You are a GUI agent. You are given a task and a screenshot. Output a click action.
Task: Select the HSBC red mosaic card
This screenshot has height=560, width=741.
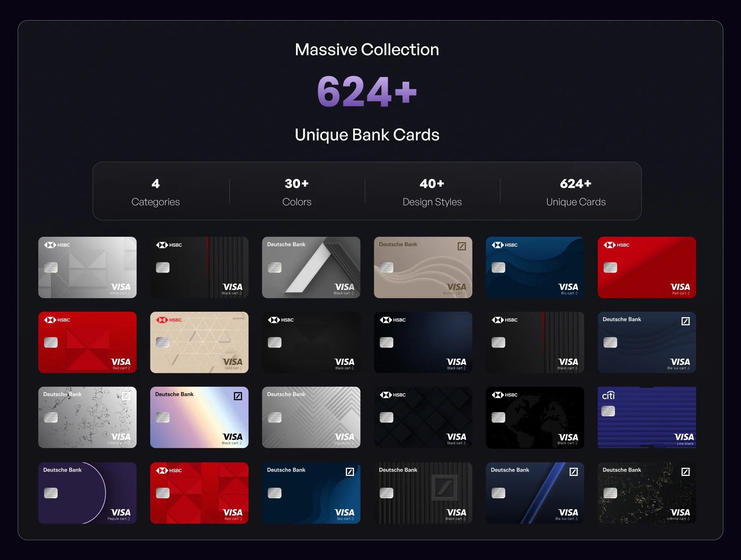pyautogui.click(x=199, y=493)
